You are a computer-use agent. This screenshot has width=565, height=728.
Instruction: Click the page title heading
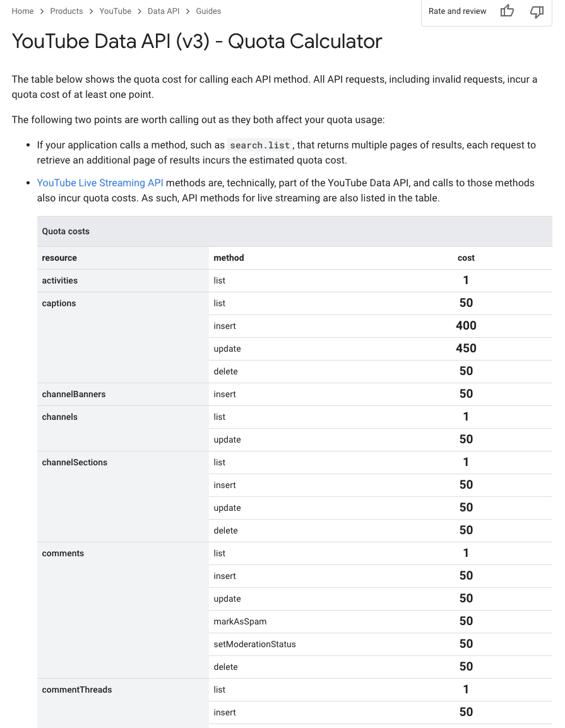[x=197, y=42]
